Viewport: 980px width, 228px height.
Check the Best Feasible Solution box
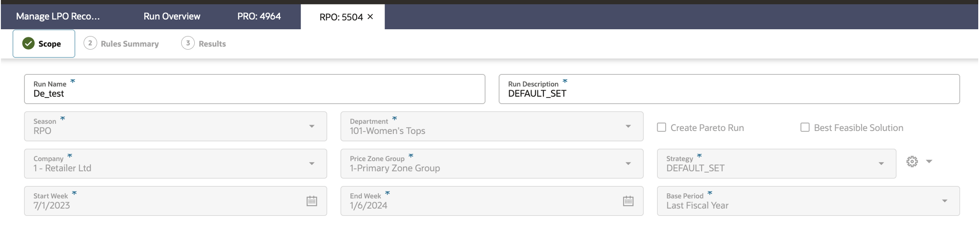pyautogui.click(x=805, y=127)
